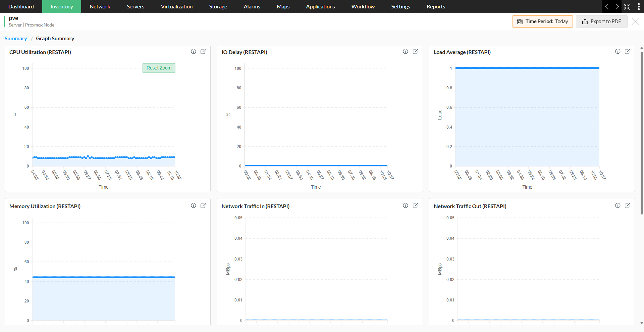This screenshot has width=644, height=332.
Task: Open the vertical three-dot menu
Action: (639, 7)
